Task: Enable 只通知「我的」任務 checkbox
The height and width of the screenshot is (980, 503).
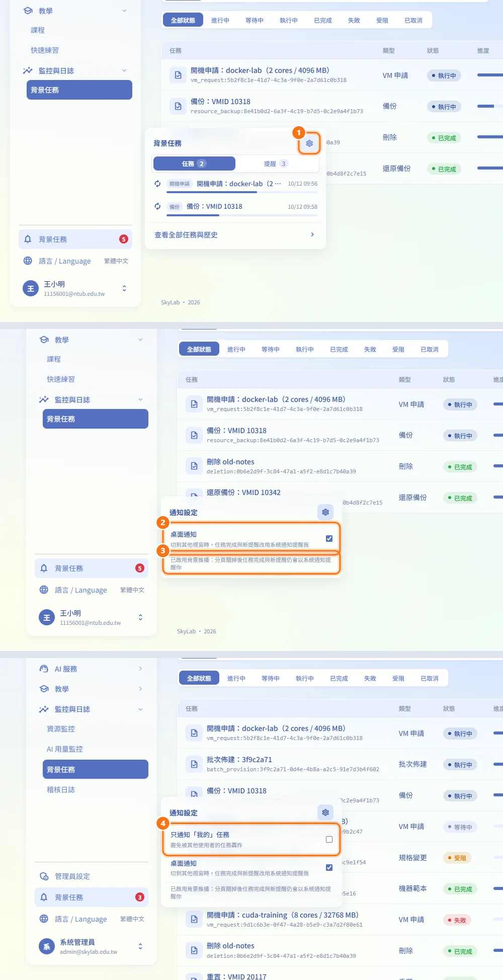Action: point(329,839)
